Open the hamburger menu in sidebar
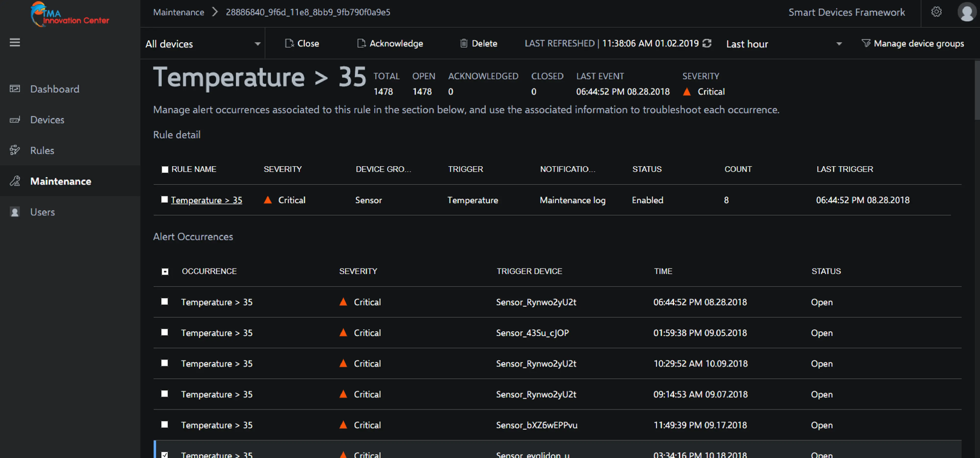This screenshot has height=458, width=980. [15, 43]
